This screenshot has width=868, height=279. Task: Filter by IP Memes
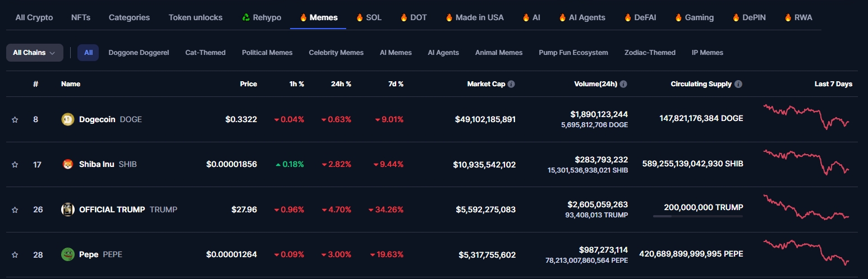[708, 53]
